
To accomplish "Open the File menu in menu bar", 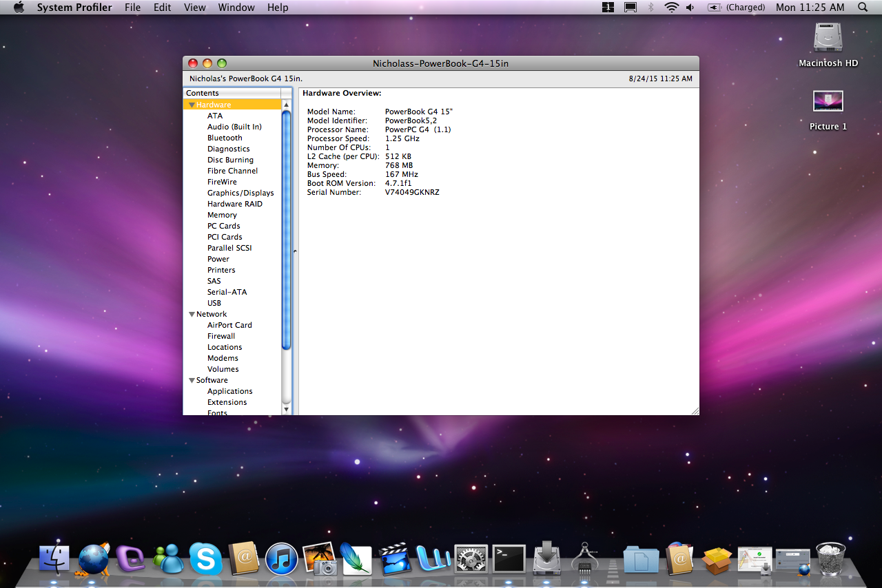I will coord(132,8).
